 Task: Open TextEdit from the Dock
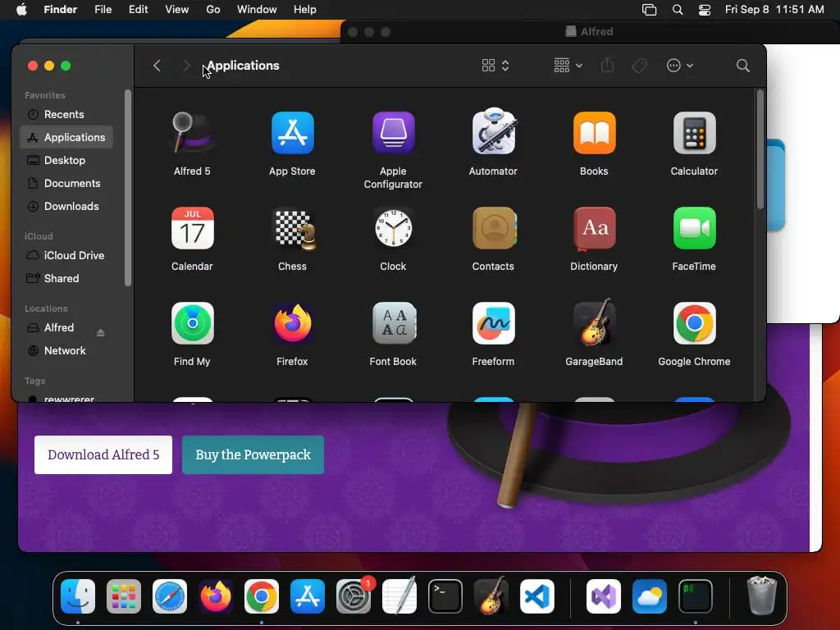(x=399, y=596)
